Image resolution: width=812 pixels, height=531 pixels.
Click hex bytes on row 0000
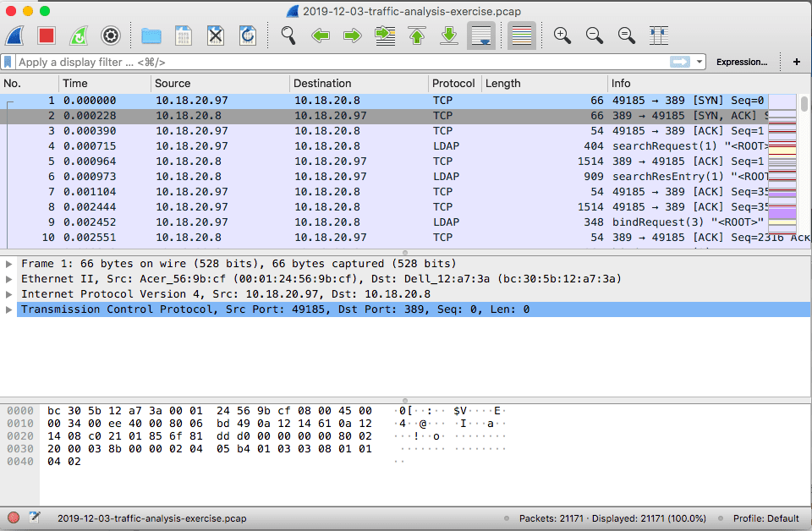[x=209, y=411]
